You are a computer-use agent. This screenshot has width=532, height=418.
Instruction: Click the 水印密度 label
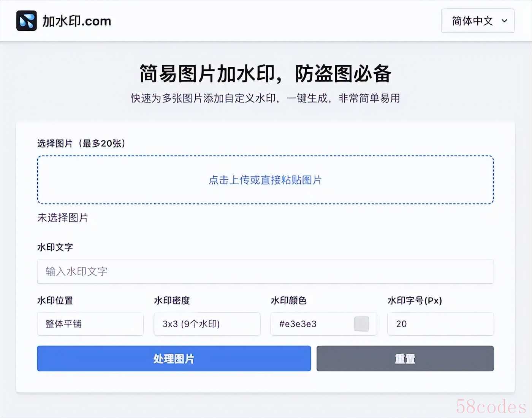172,301
